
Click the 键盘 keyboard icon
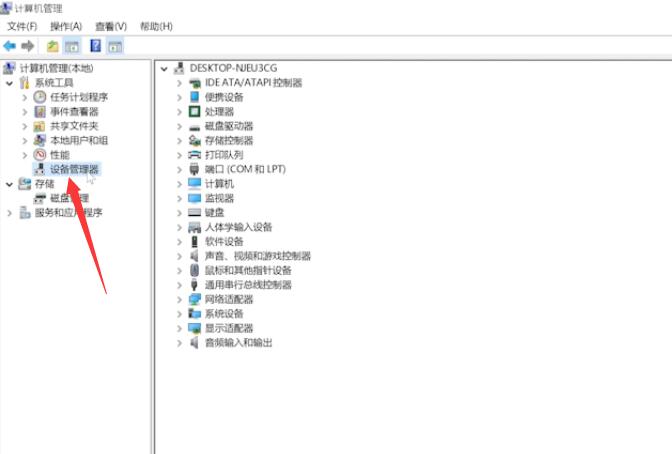[x=195, y=213]
